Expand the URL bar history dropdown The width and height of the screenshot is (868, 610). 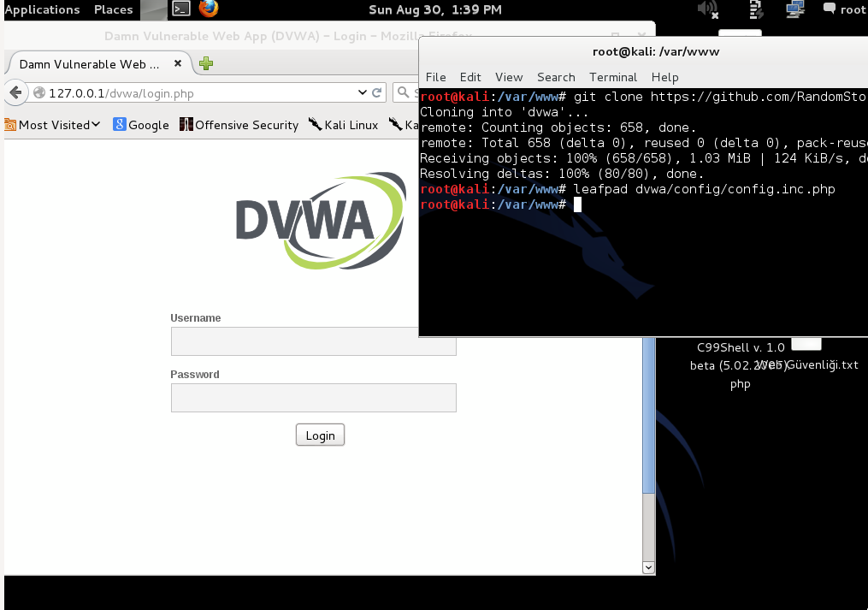pos(362,92)
